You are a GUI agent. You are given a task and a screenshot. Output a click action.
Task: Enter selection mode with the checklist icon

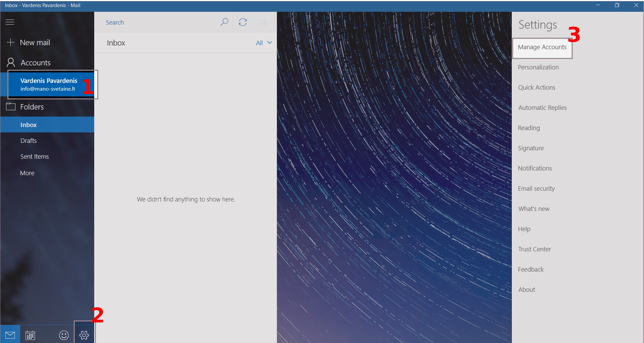(263, 22)
